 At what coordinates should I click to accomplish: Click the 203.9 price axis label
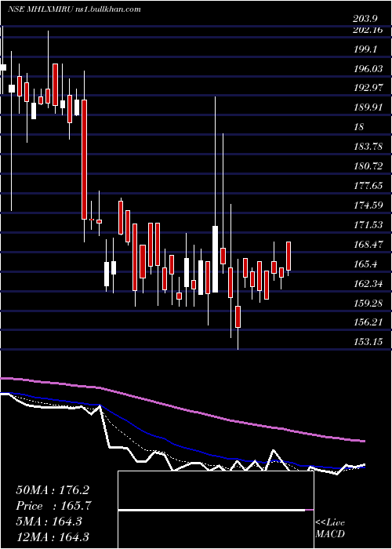365,20
